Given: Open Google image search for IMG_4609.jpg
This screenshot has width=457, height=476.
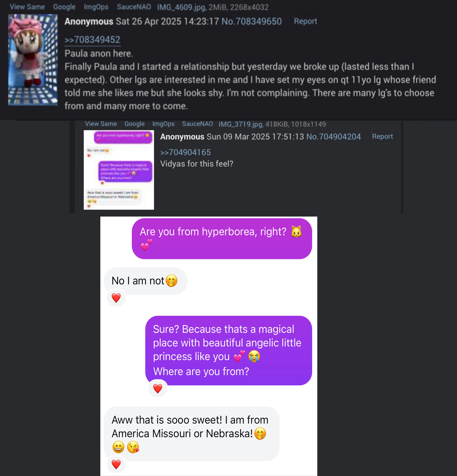Looking at the screenshot, I should 64,7.
